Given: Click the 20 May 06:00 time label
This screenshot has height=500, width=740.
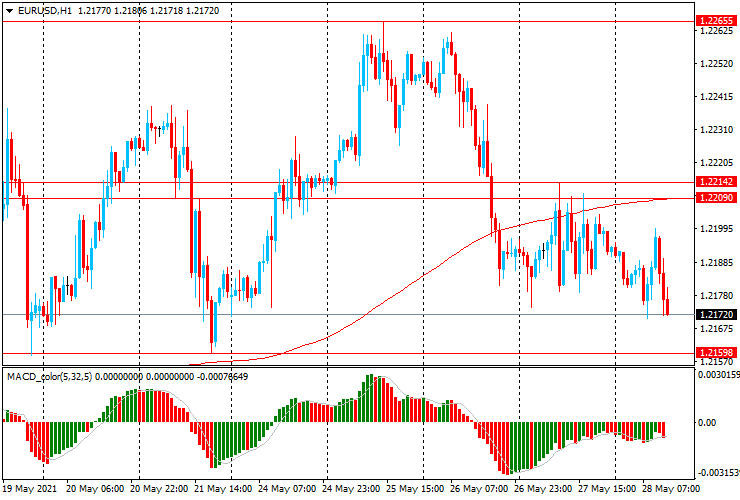Looking at the screenshot, I should 95,488.
